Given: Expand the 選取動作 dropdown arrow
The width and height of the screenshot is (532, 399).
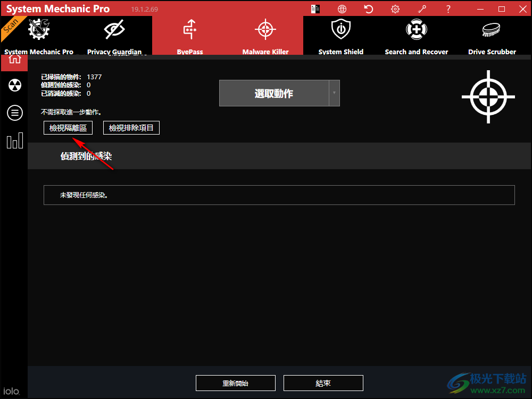Looking at the screenshot, I should pos(334,93).
